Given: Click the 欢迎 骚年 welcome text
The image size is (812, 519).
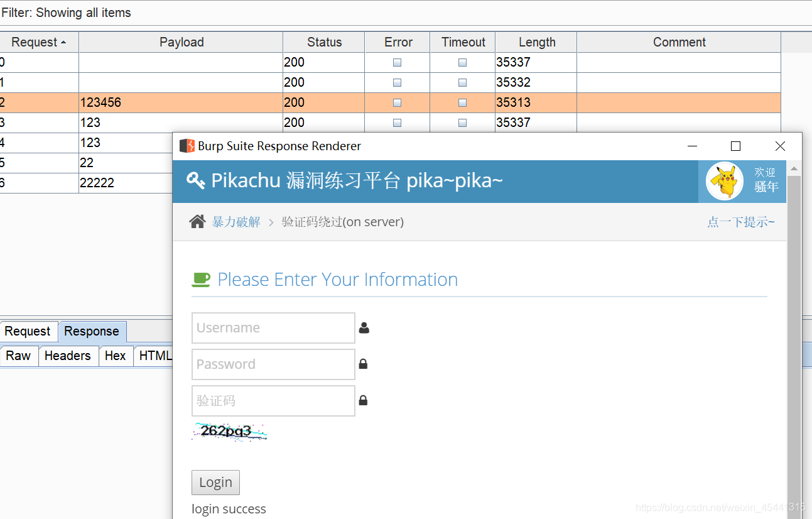Looking at the screenshot, I should tap(766, 180).
